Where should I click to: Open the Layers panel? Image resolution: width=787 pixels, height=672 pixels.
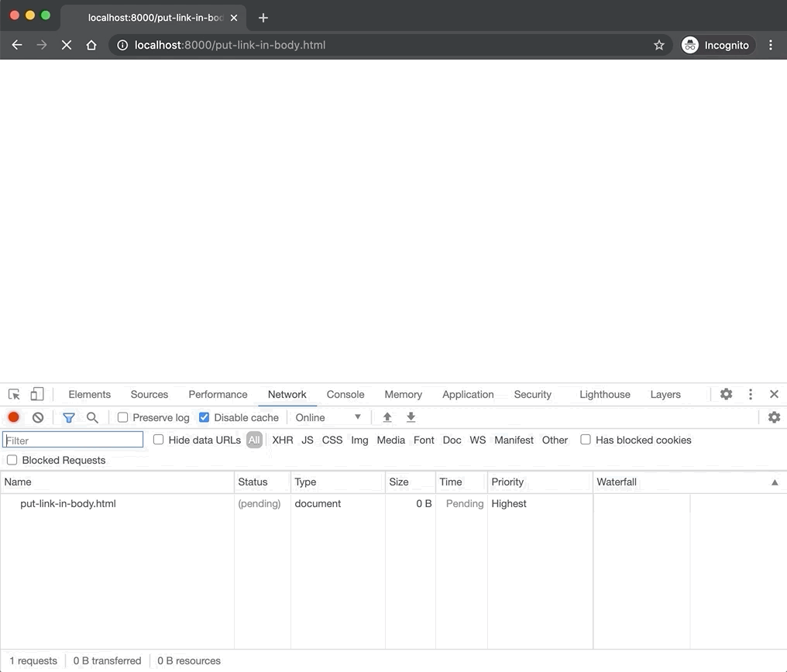pos(665,395)
